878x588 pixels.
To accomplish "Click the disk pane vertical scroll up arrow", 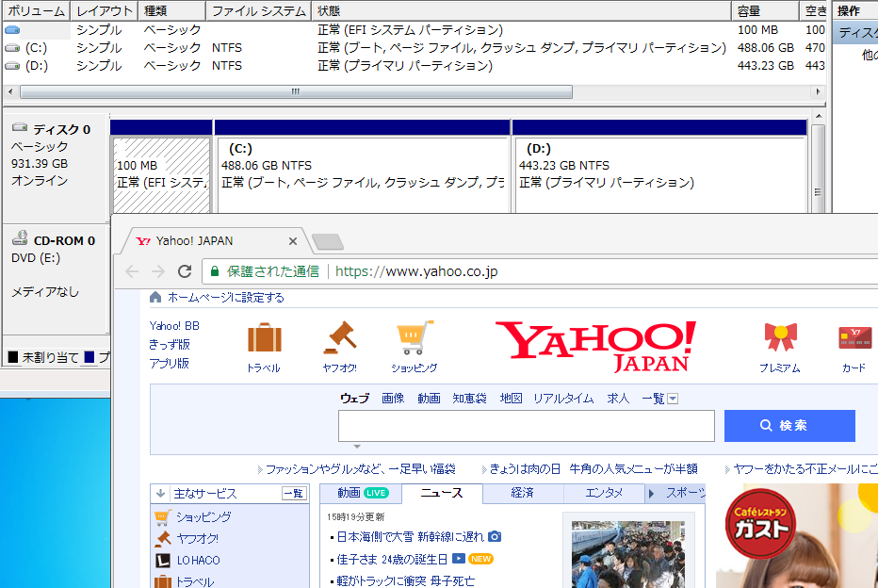I will pos(819,117).
